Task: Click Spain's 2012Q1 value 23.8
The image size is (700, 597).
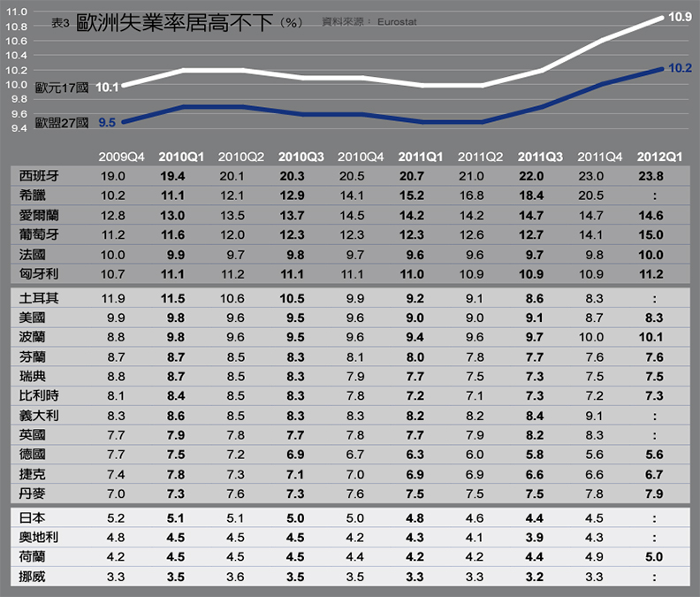Action: click(x=659, y=176)
